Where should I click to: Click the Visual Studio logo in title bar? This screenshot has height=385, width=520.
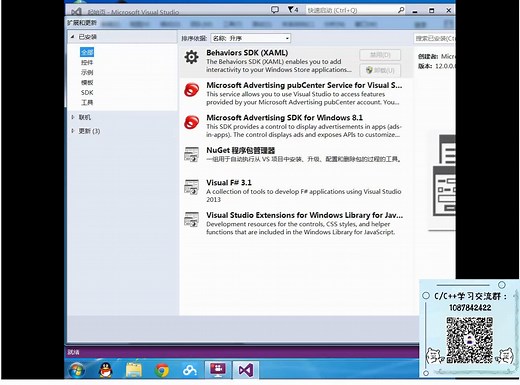[76, 12]
